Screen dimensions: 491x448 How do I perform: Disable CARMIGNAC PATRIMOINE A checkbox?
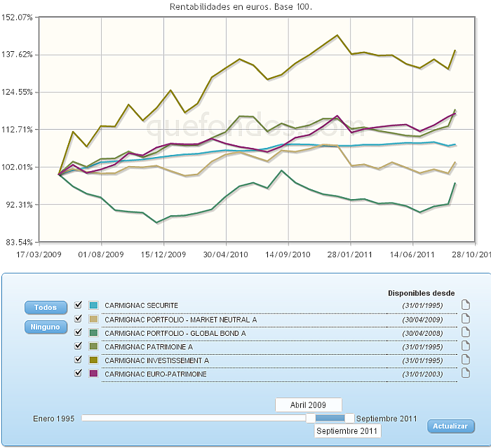[x=78, y=346]
